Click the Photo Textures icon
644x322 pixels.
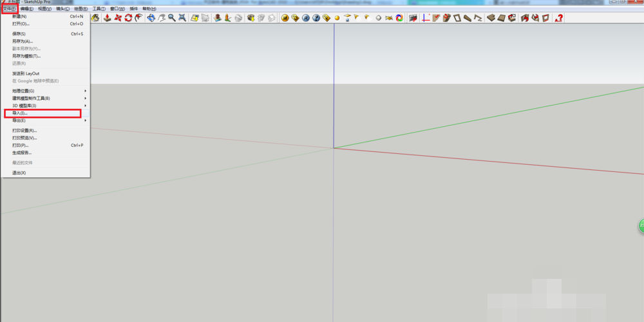coord(228,17)
